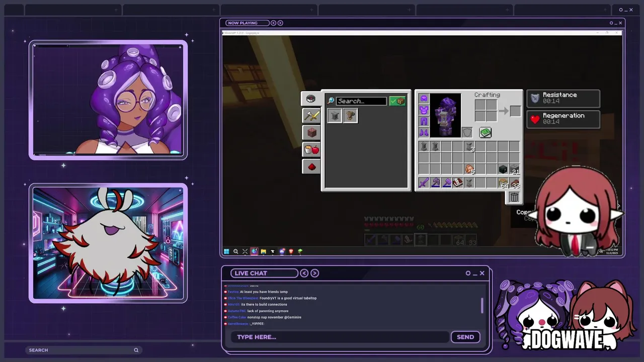The image size is (644, 362).
Task: Open Windows taskbar search
Action: click(x=235, y=251)
